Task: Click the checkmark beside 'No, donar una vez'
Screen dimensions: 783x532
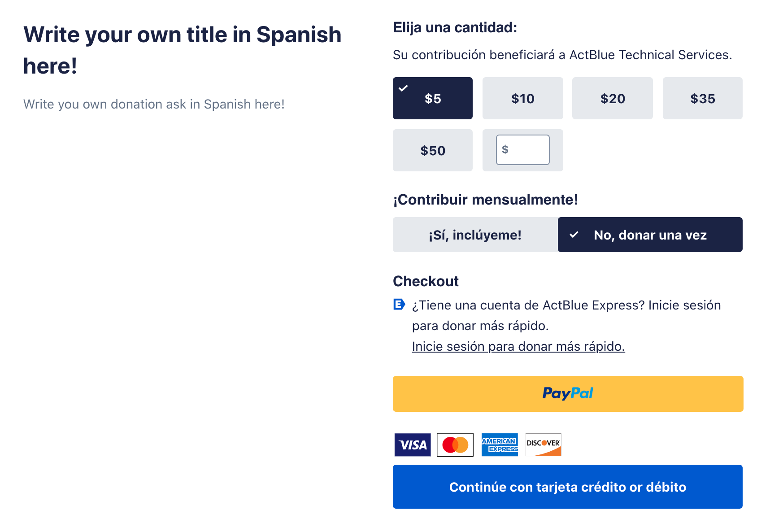Action: tap(574, 235)
